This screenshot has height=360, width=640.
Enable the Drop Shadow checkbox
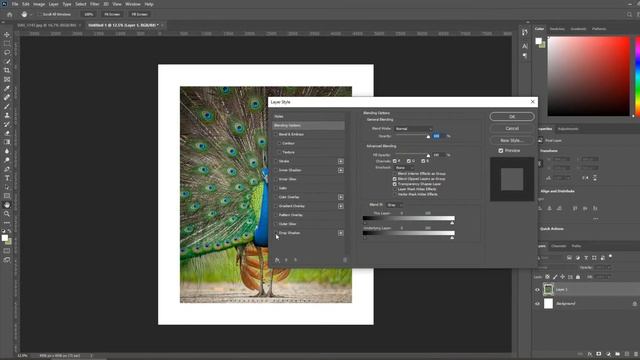coord(276,233)
